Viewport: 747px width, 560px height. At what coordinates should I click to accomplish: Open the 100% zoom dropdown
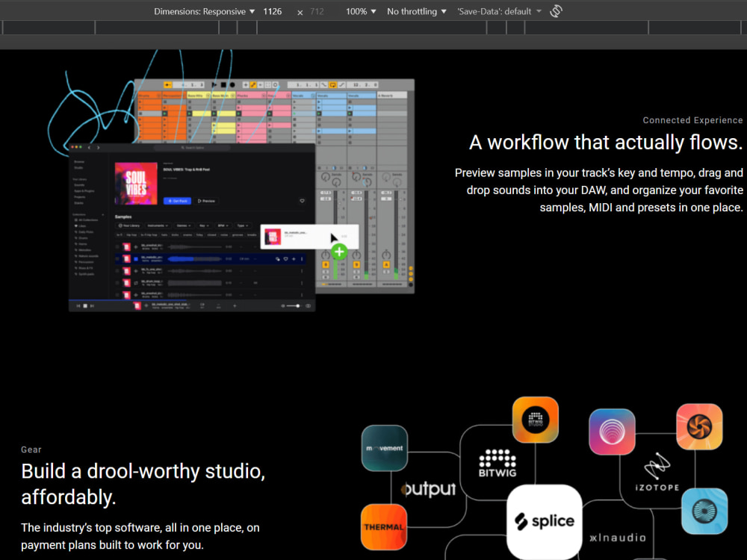point(361,11)
